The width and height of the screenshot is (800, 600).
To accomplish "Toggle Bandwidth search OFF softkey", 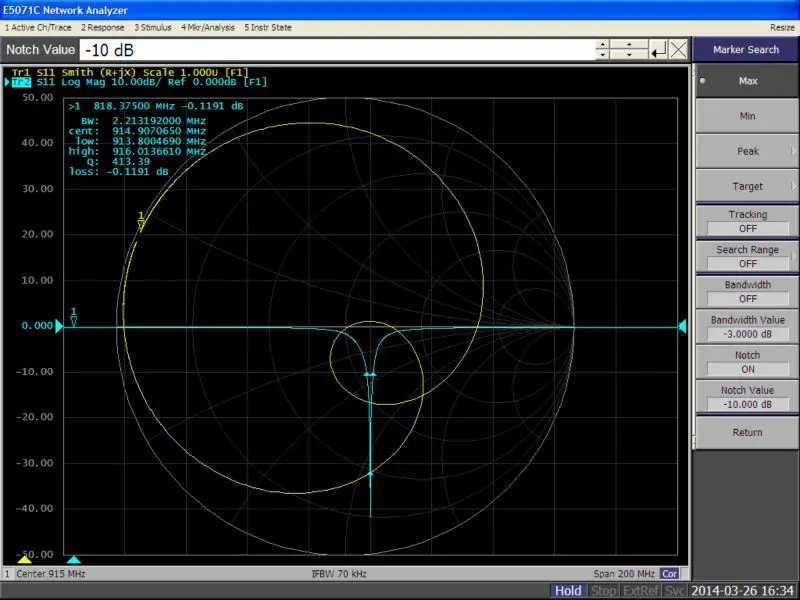I will (x=747, y=292).
